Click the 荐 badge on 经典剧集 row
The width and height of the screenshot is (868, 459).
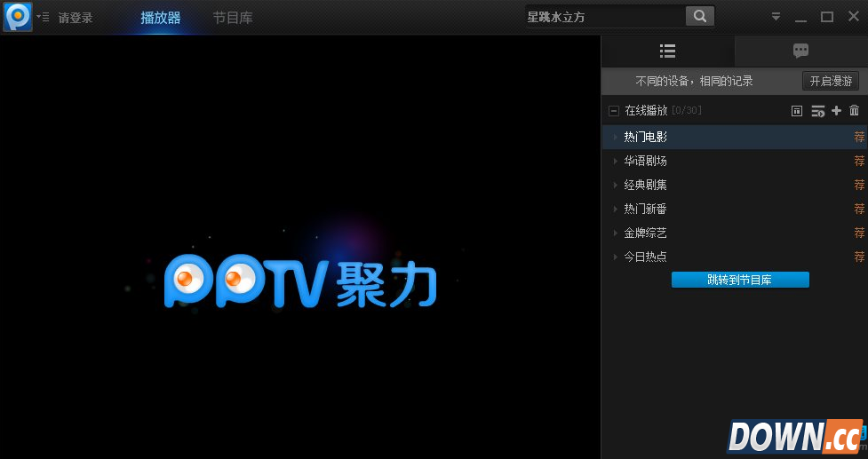(x=859, y=185)
